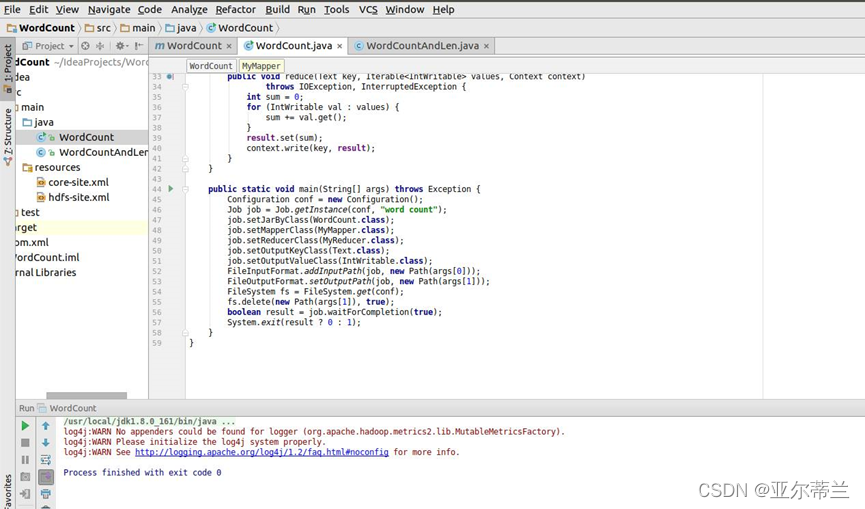
Task: Click WordCount project breadcrumb
Action: click(x=41, y=28)
